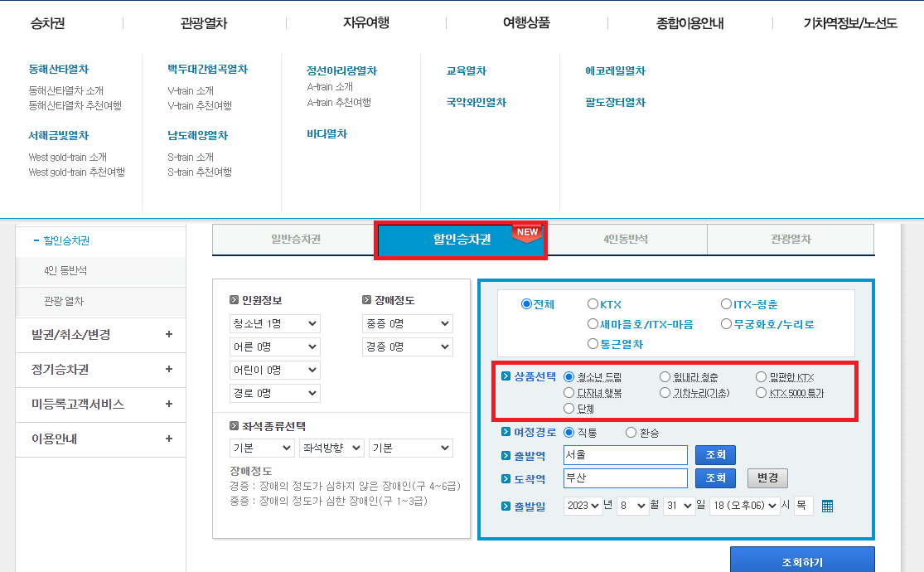Image resolution: width=924 pixels, height=572 pixels.
Task: Switch to the 일반승차권 tab
Action: [x=295, y=240]
